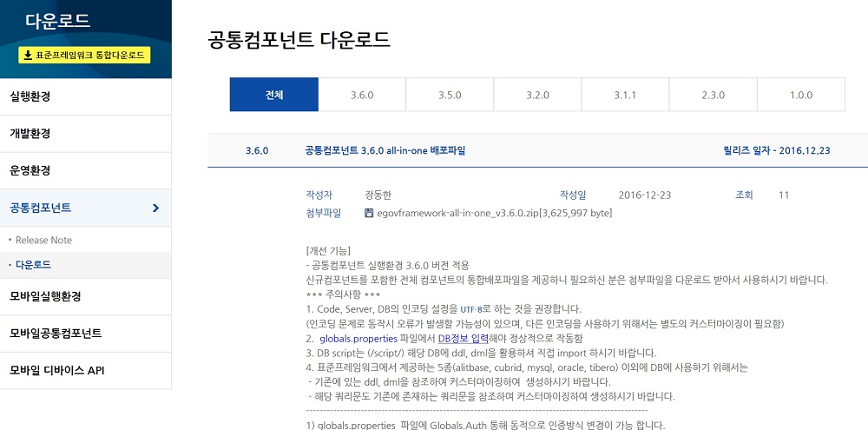
Task: Choose the 1.0.0 version tab
Action: coord(800,95)
